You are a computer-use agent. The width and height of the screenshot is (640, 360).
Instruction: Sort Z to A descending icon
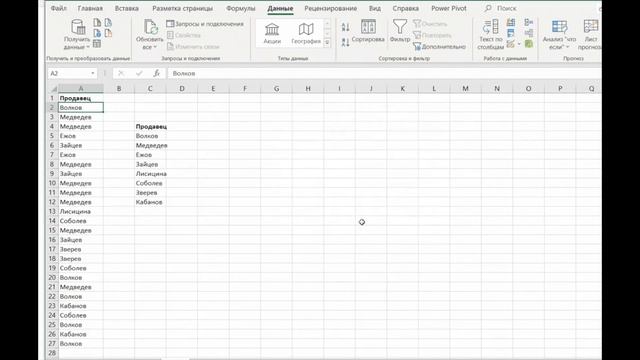coord(345,42)
